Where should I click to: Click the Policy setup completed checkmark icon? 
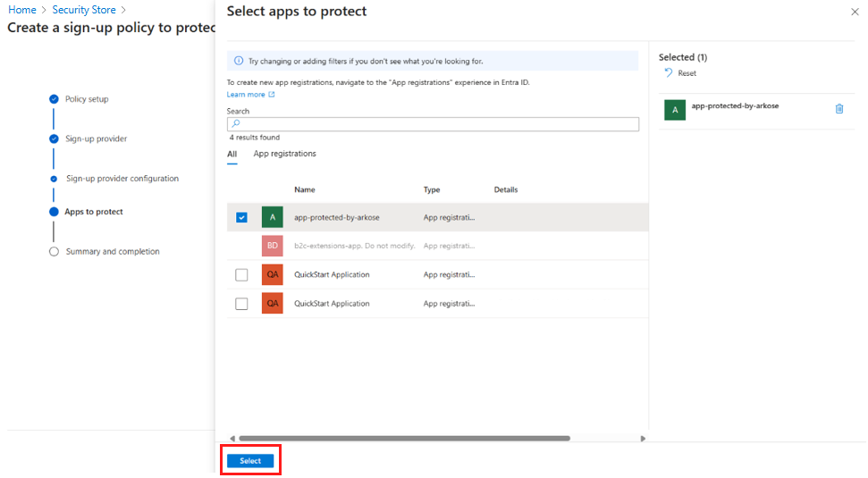click(54, 99)
